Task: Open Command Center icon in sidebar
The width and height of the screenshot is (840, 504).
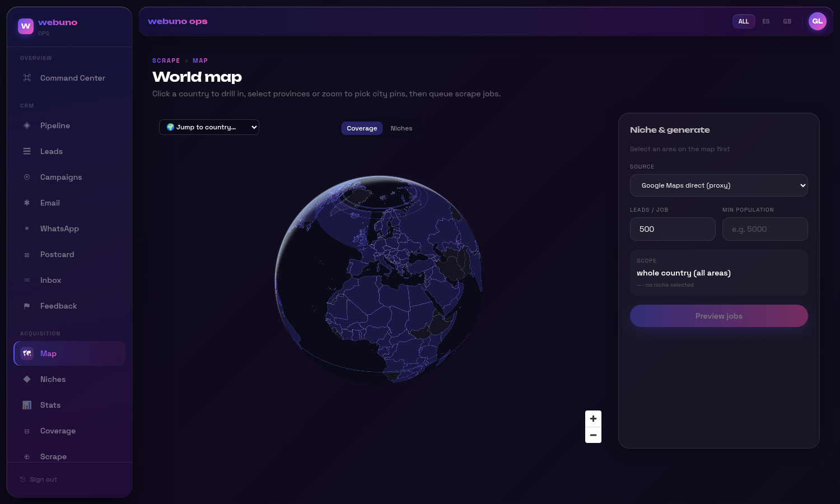Action: (27, 78)
